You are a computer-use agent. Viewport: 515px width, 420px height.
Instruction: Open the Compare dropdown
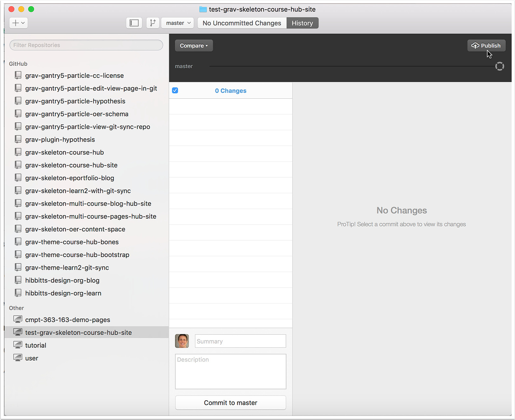(x=194, y=45)
